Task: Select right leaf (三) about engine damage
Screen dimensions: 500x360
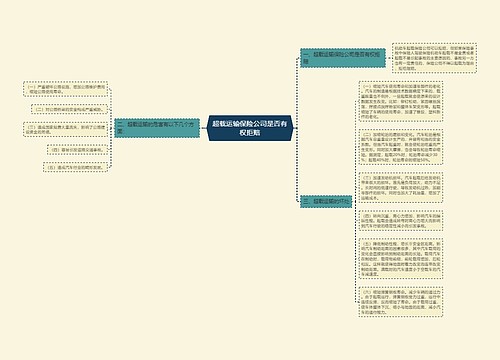Action: tap(401, 187)
